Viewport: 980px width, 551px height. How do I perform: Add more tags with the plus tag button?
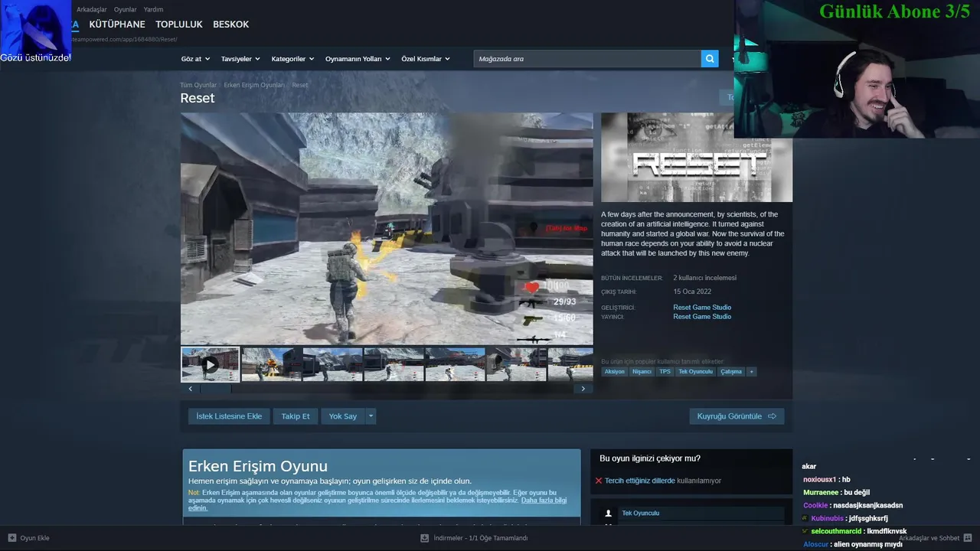(751, 372)
